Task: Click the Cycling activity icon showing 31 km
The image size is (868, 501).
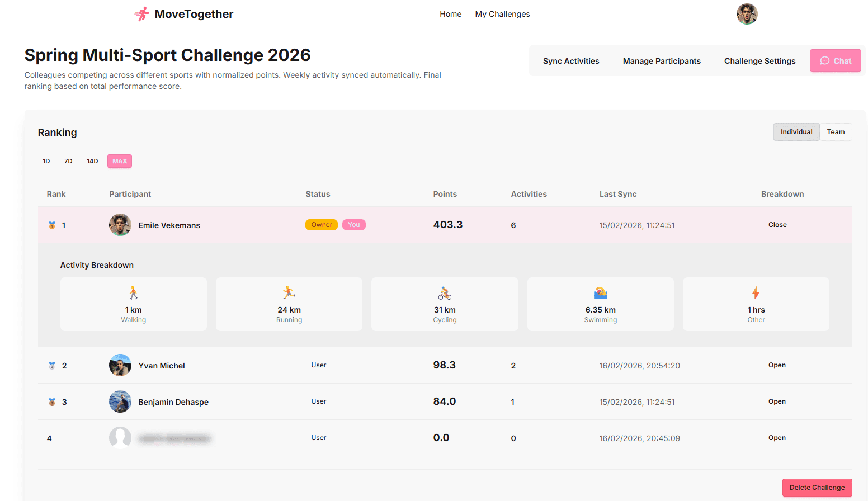Action: pos(444,292)
